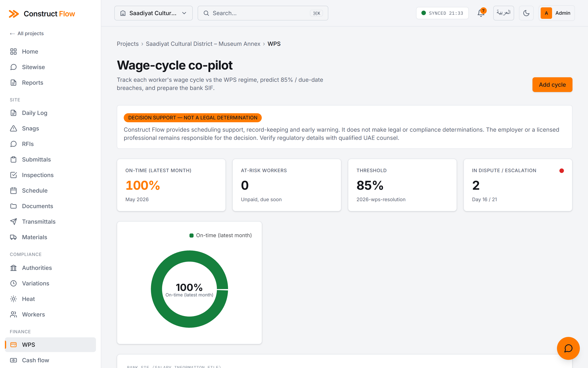Open Snags warning triangle icon
This screenshot has height=368, width=588.
(x=13, y=129)
